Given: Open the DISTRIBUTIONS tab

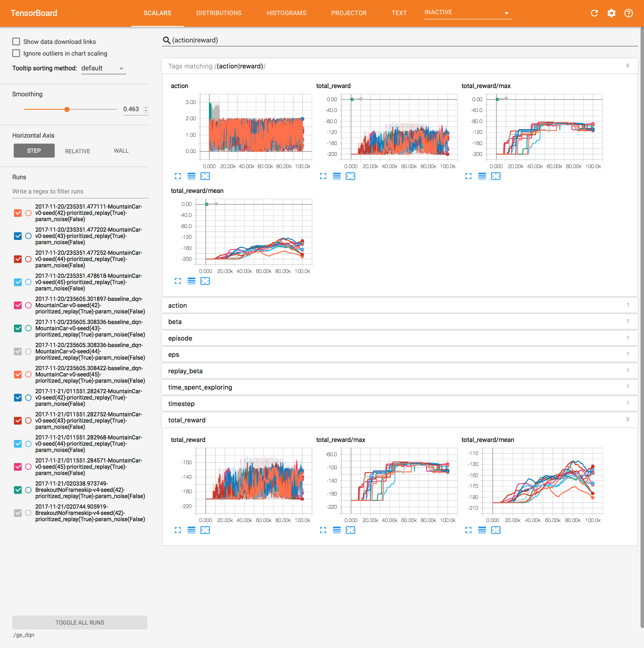Looking at the screenshot, I should [219, 13].
